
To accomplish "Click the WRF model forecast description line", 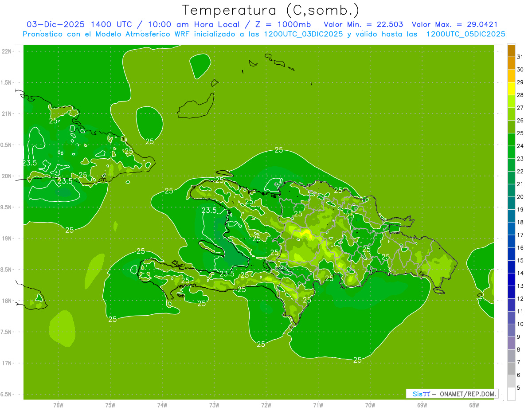I will click(264, 34).
